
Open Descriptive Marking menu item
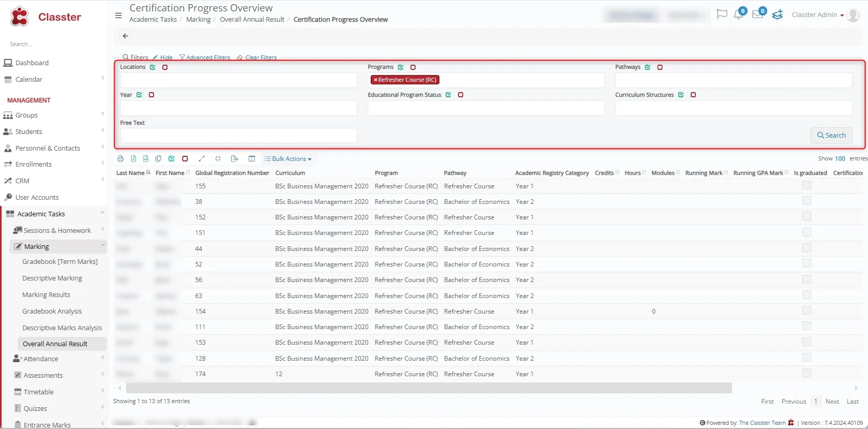52,278
